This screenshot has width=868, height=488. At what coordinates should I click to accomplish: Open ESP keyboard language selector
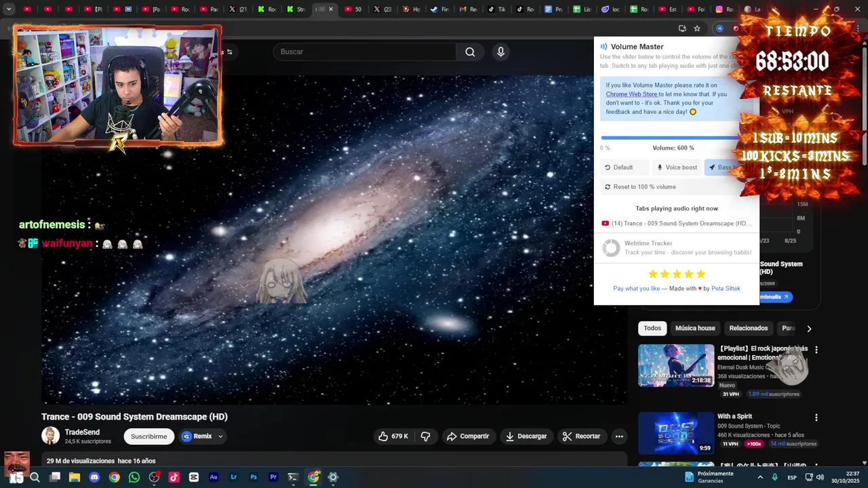pos(792,477)
